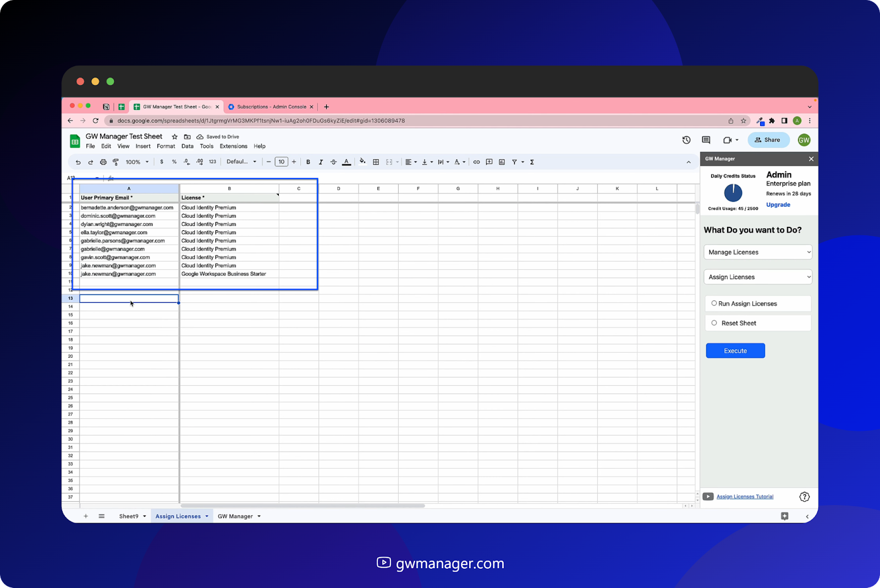Open comments history icon

click(x=706, y=140)
